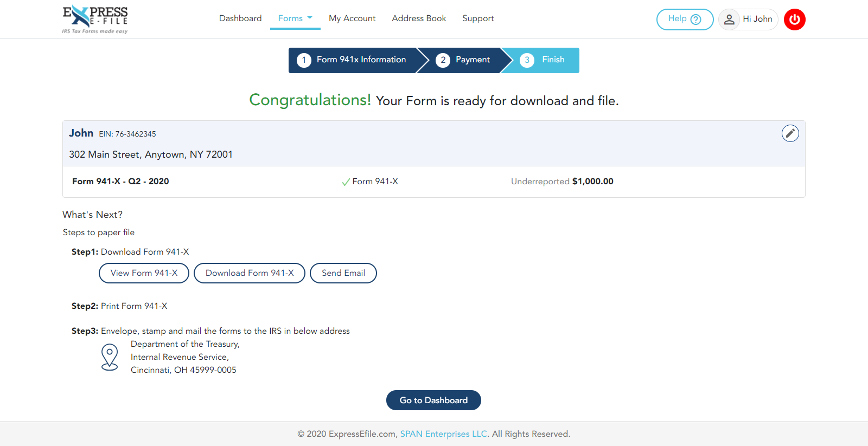The image size is (868, 446).
Task: Click the Go to Dashboard button
Action: tap(433, 400)
